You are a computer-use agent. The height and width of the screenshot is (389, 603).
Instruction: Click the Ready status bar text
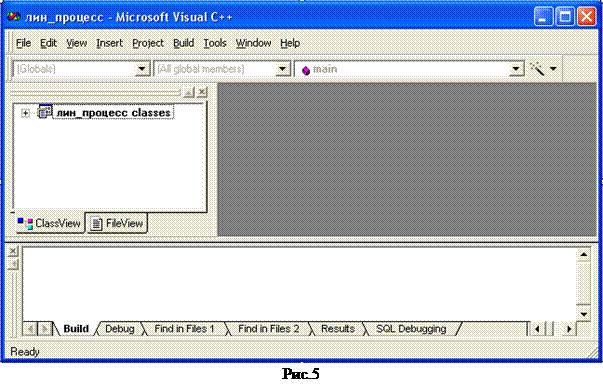click(25, 352)
